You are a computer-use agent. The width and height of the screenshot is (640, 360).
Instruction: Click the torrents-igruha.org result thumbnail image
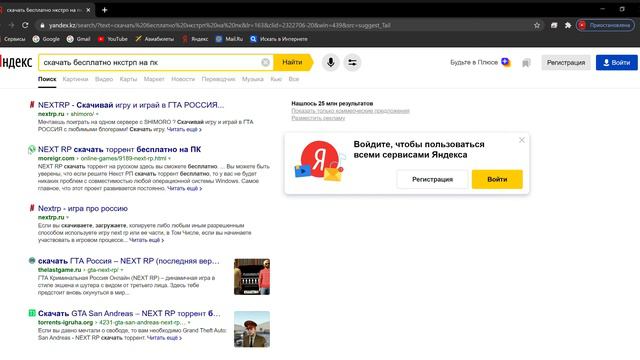[252, 329]
